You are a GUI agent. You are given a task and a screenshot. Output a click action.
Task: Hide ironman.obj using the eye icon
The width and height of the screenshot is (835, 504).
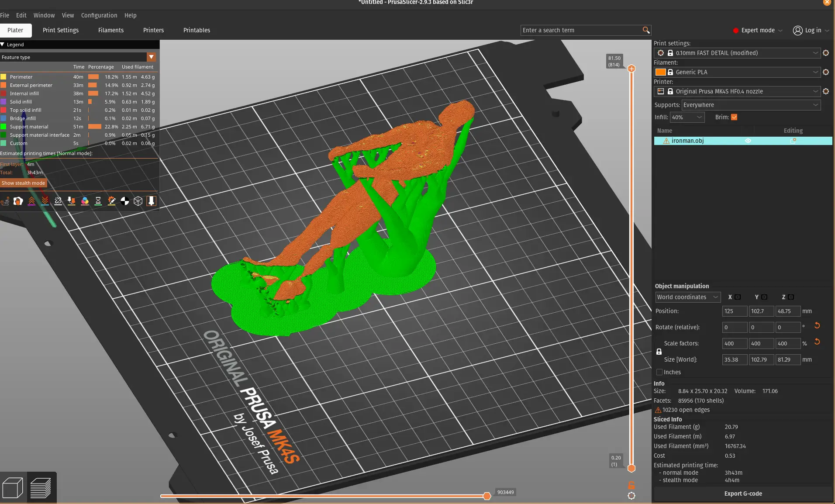tap(748, 141)
